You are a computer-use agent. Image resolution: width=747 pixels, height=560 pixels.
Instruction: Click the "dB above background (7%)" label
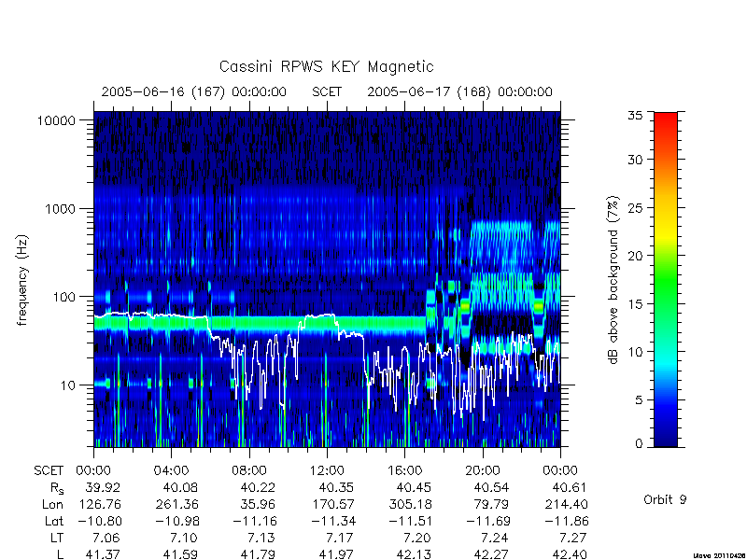(x=614, y=280)
